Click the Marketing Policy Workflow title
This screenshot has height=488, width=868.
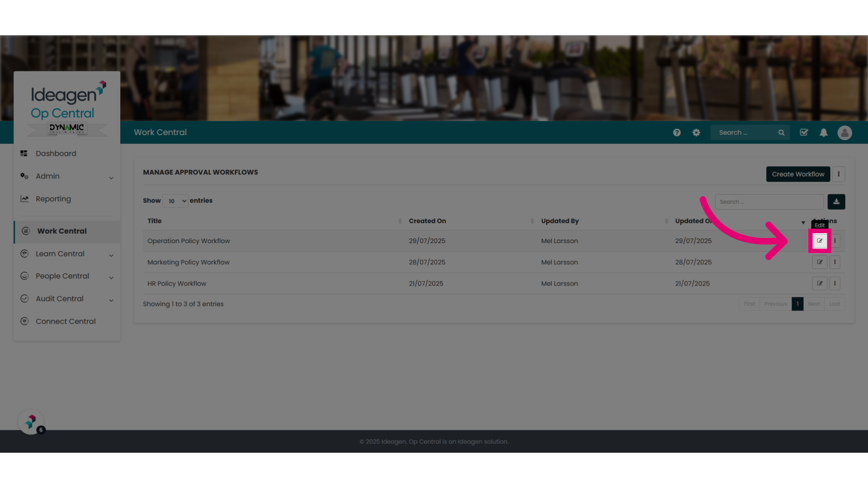[189, 262]
